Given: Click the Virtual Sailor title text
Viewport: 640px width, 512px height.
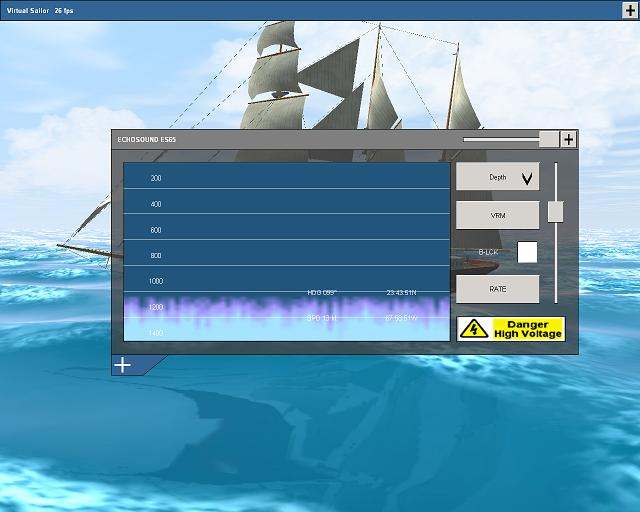Looking at the screenshot, I should [27, 9].
